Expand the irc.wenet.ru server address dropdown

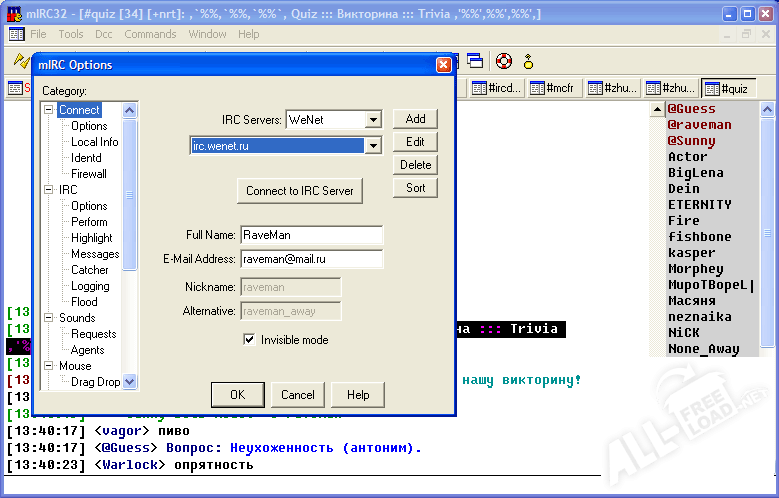click(373, 146)
